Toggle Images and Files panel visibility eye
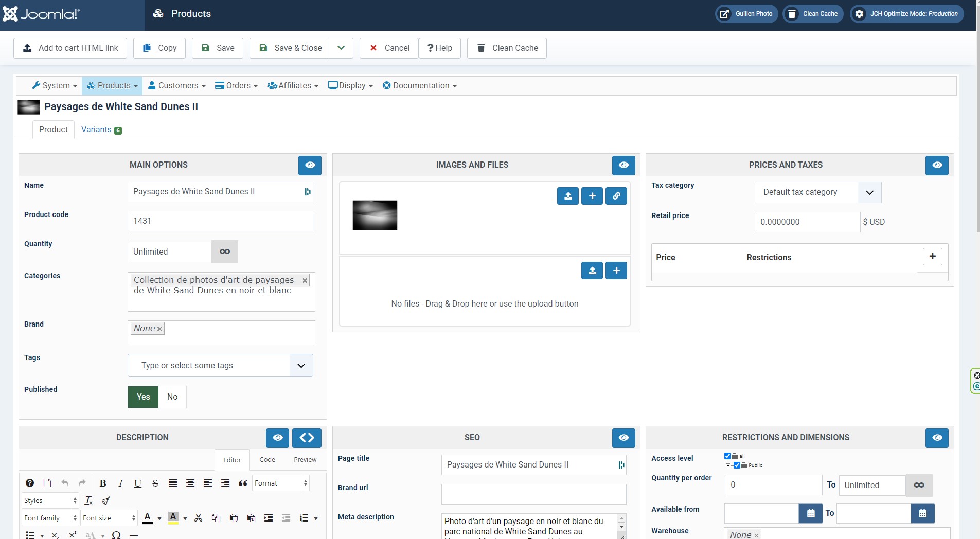This screenshot has width=980, height=539. 623,165
